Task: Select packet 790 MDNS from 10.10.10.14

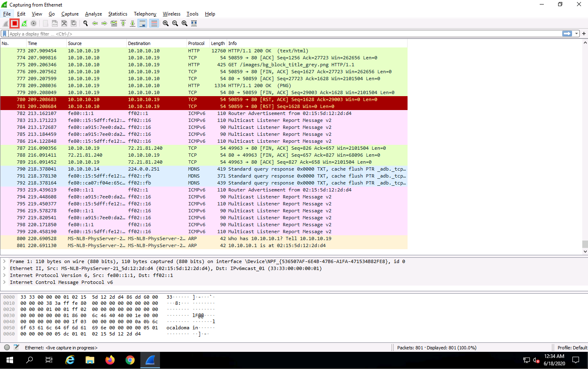Action: coord(204,169)
